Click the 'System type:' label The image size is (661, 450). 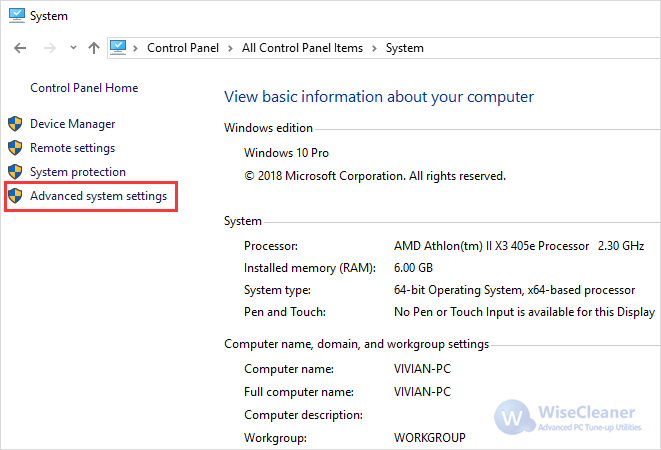(277, 290)
